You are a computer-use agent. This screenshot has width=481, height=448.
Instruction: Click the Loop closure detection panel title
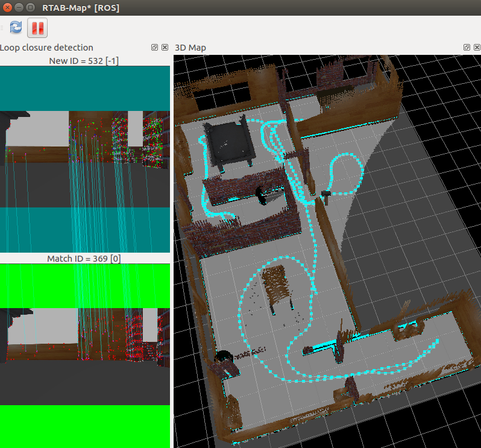point(47,47)
